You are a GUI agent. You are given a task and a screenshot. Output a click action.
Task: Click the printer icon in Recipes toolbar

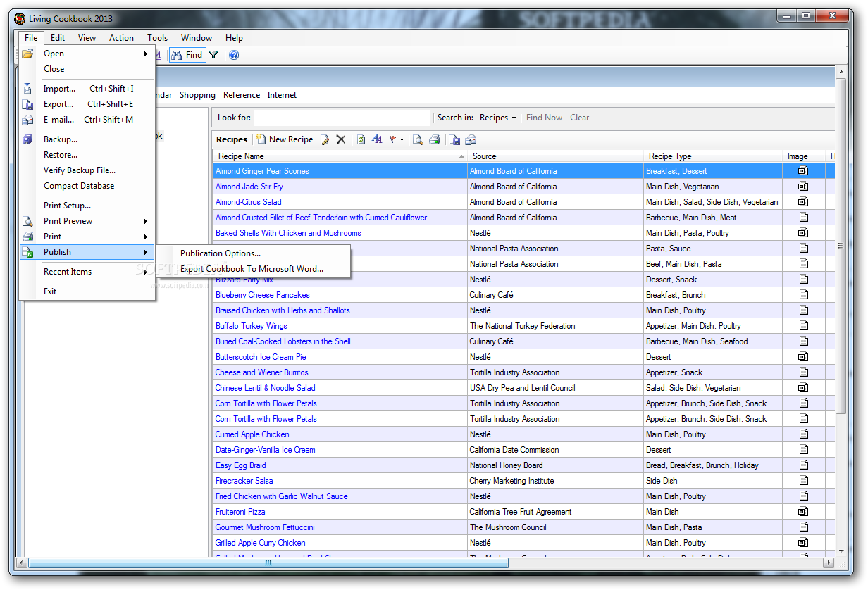point(435,139)
